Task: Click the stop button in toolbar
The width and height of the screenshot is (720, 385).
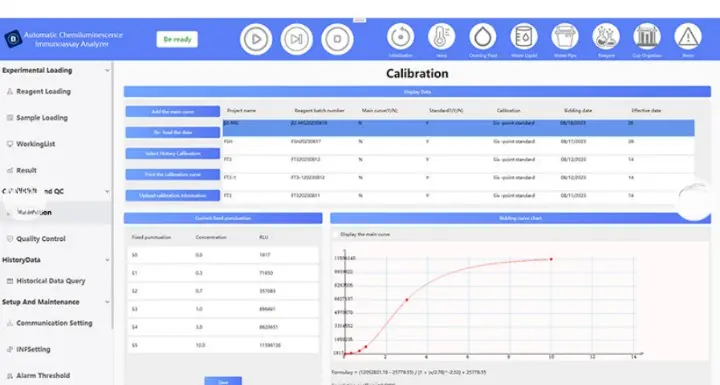Action: click(x=337, y=39)
